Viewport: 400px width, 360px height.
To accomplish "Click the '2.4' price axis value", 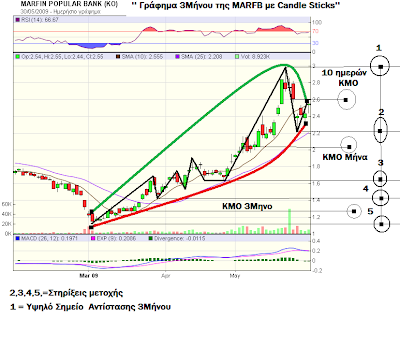I will coord(316,116).
